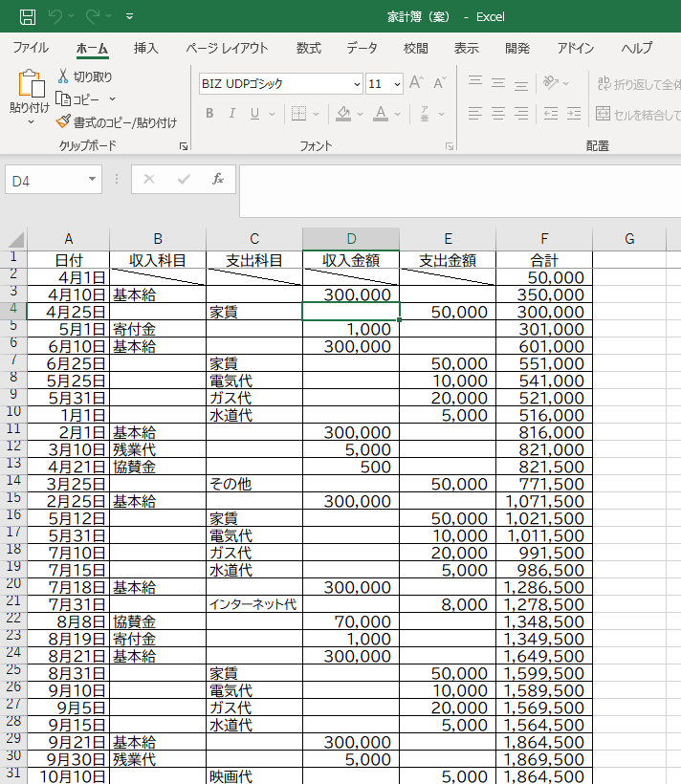Switch to the アドイン tab
Image resolution: width=681 pixels, height=784 pixels.
(576, 48)
